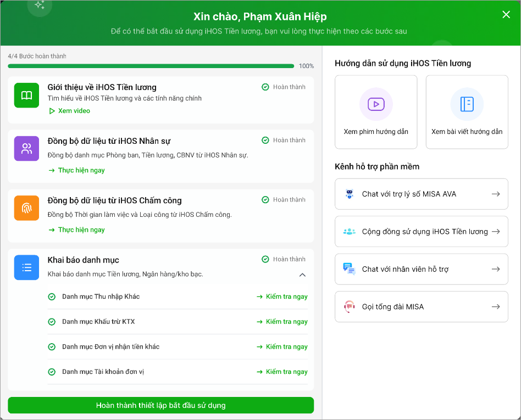This screenshot has height=420, width=521.
Task: Open Chat với trợ lý số MISA AVA
Action: tap(422, 194)
